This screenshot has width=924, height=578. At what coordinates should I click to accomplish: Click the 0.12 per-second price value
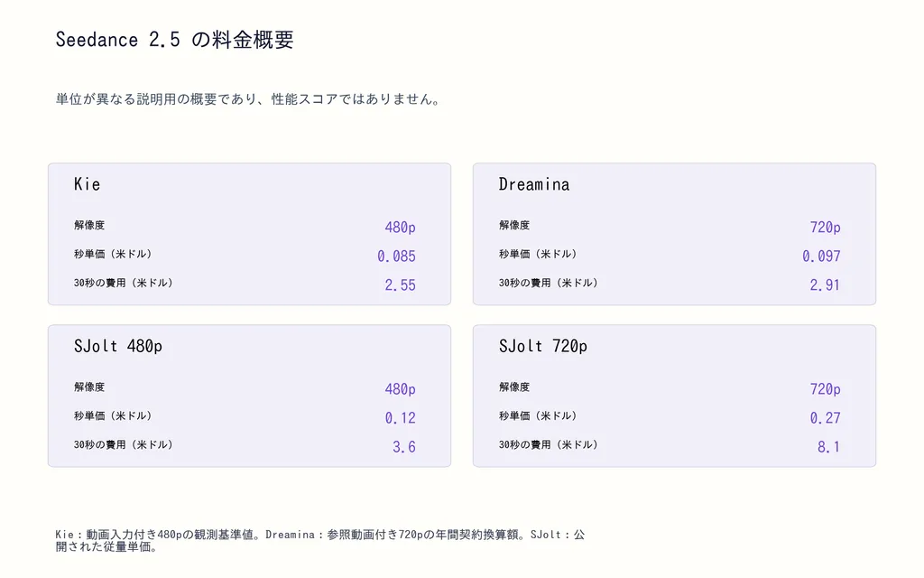tap(400, 418)
